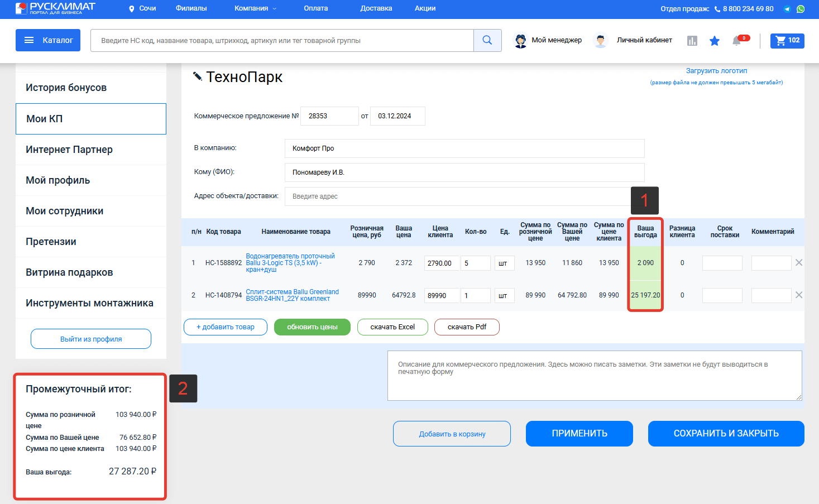Open the Telegram icon in the header

[787, 9]
